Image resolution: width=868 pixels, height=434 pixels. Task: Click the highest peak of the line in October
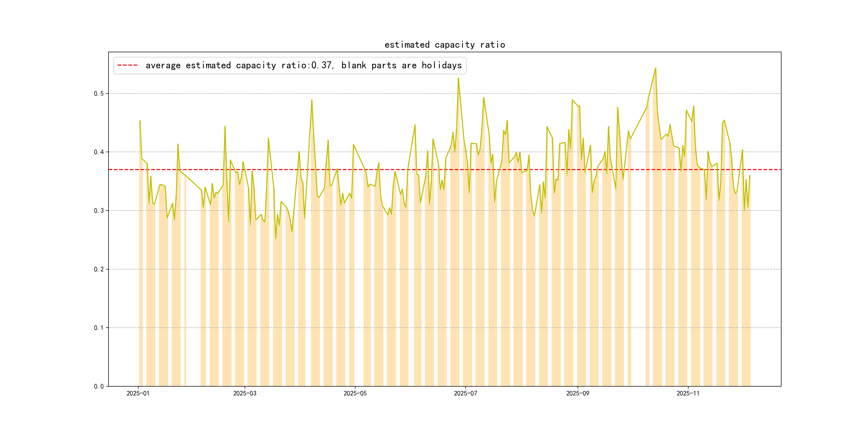coord(655,68)
